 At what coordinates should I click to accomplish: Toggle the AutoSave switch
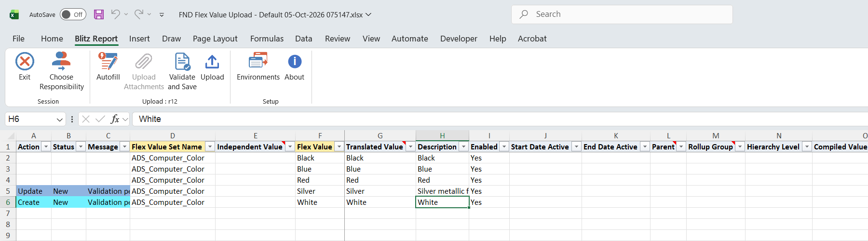coord(73,14)
